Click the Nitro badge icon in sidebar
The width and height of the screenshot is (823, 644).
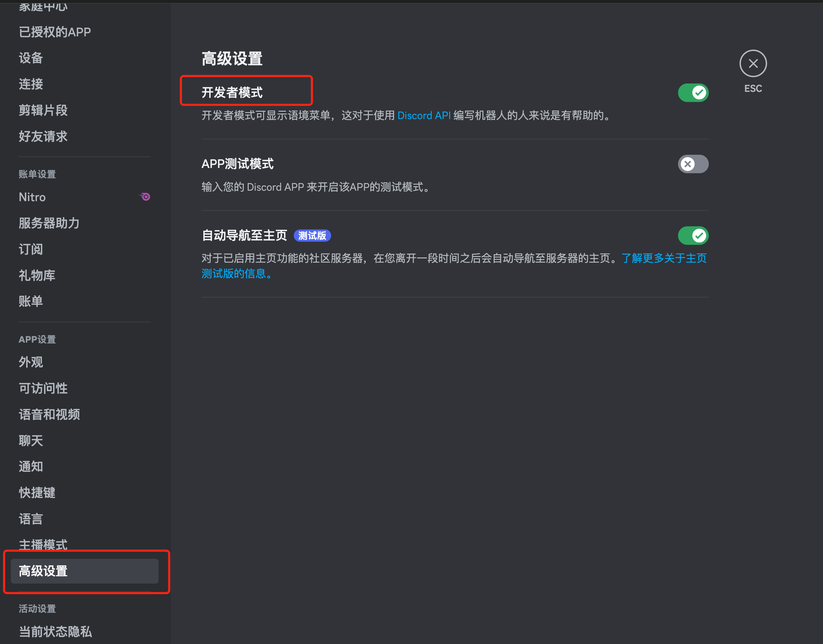(145, 197)
